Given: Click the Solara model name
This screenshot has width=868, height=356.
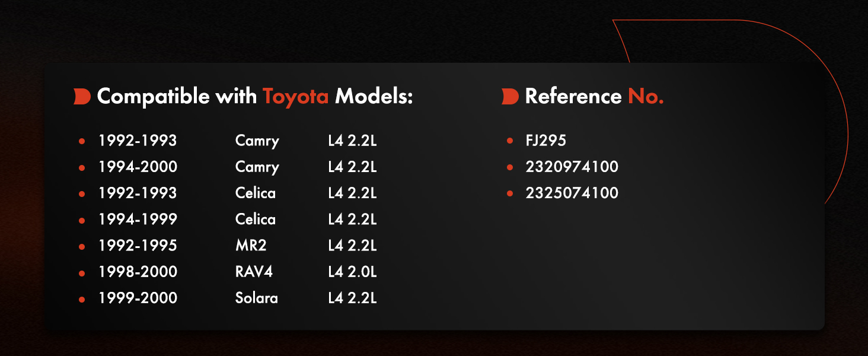Looking at the screenshot, I should point(256,297).
